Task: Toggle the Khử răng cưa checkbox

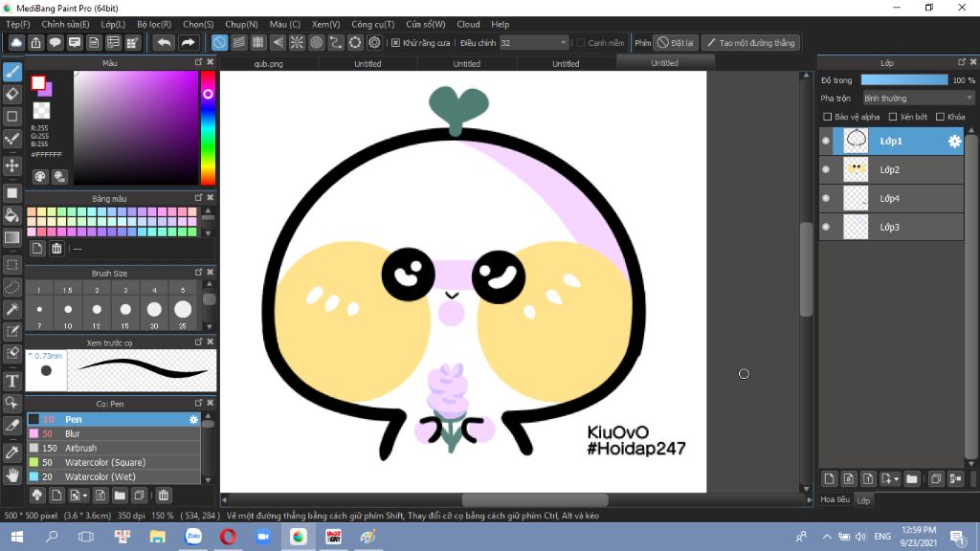Action: pos(395,43)
